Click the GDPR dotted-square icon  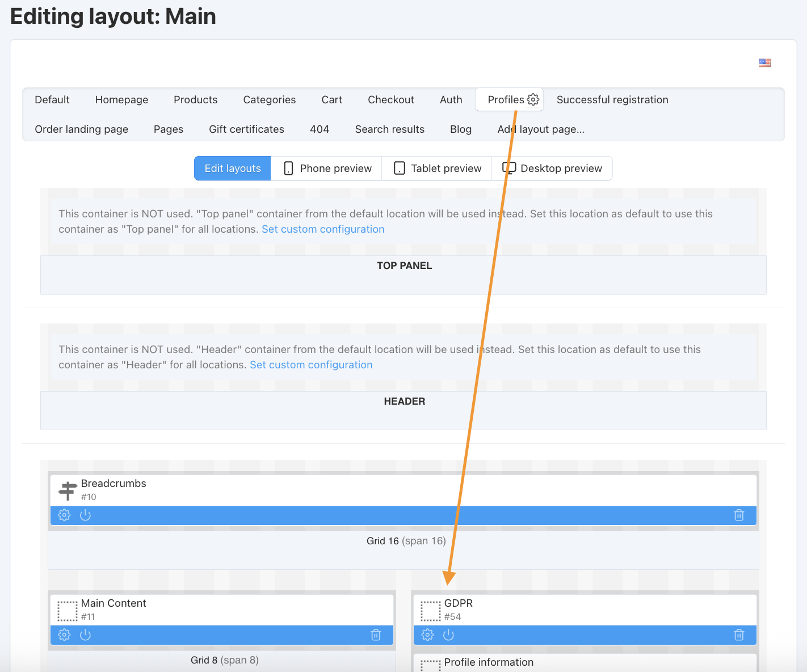[431, 611]
